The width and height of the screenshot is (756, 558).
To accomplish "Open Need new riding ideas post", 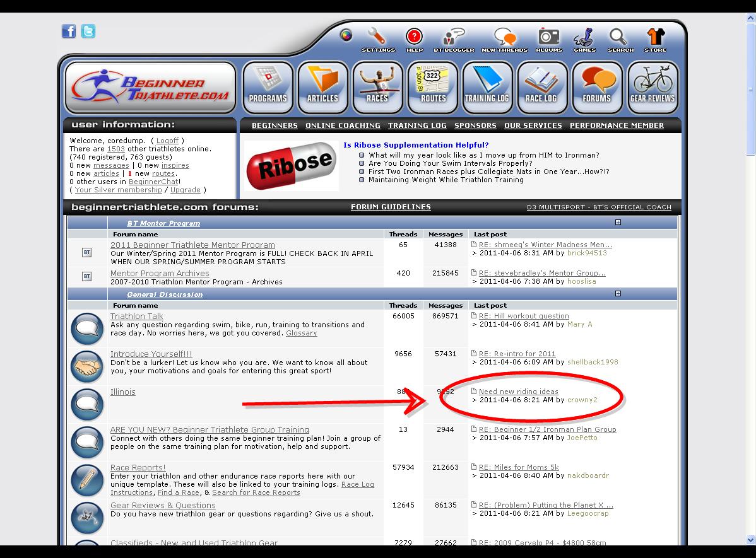I will [x=518, y=392].
